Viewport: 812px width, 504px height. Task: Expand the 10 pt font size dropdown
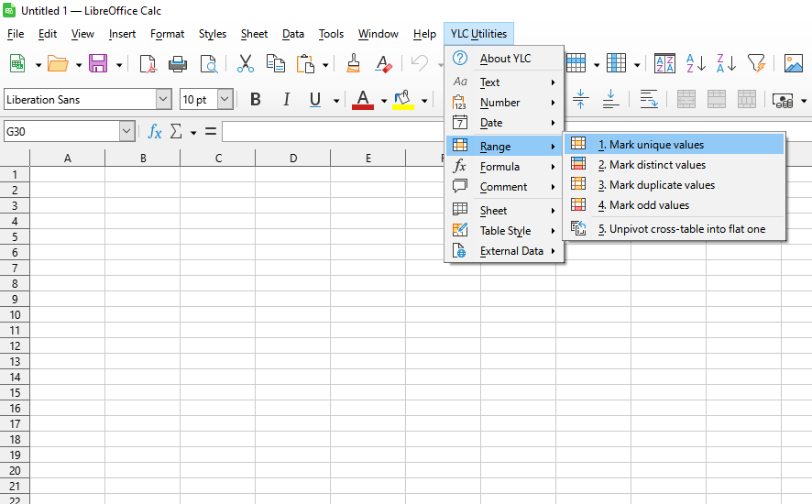[225, 100]
